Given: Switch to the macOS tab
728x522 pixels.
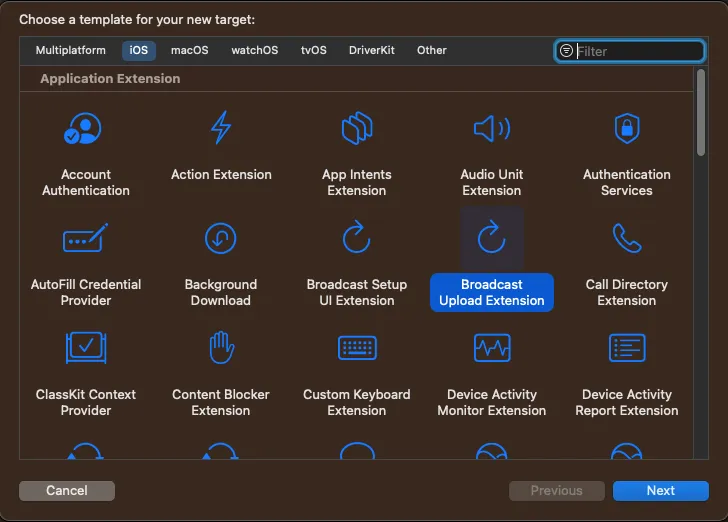Looking at the screenshot, I should pyautogui.click(x=189, y=50).
